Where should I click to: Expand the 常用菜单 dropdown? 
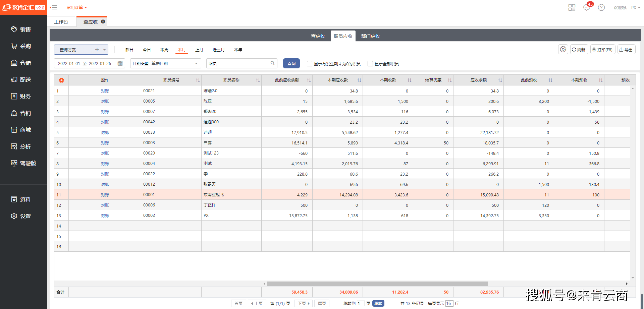point(77,7)
